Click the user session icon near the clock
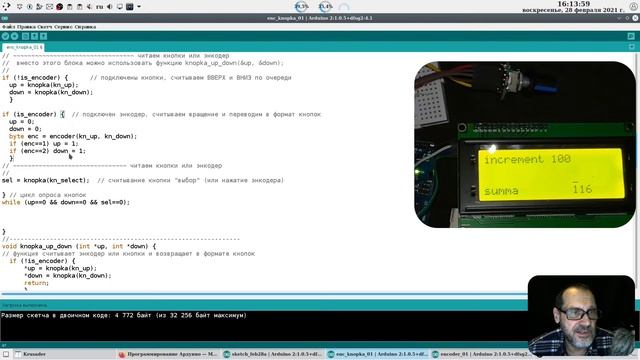This screenshot has width=640, height=360. pyautogui.click(x=634, y=7)
